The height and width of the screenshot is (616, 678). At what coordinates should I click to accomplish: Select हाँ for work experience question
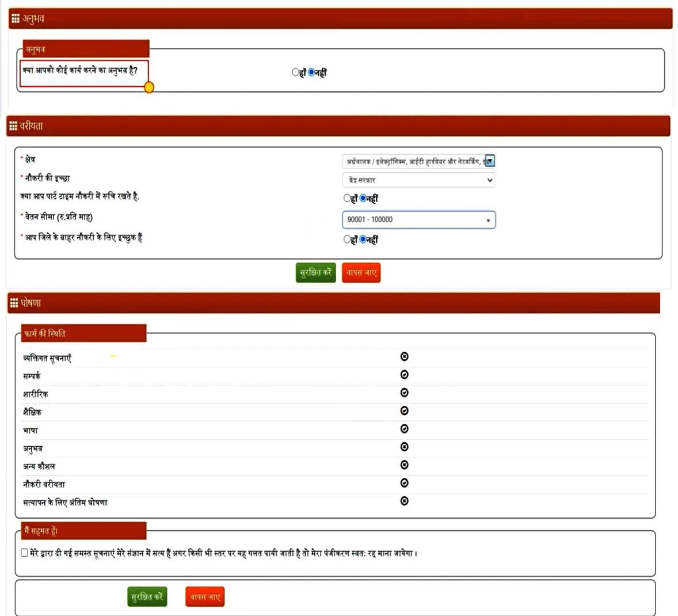[x=295, y=73]
